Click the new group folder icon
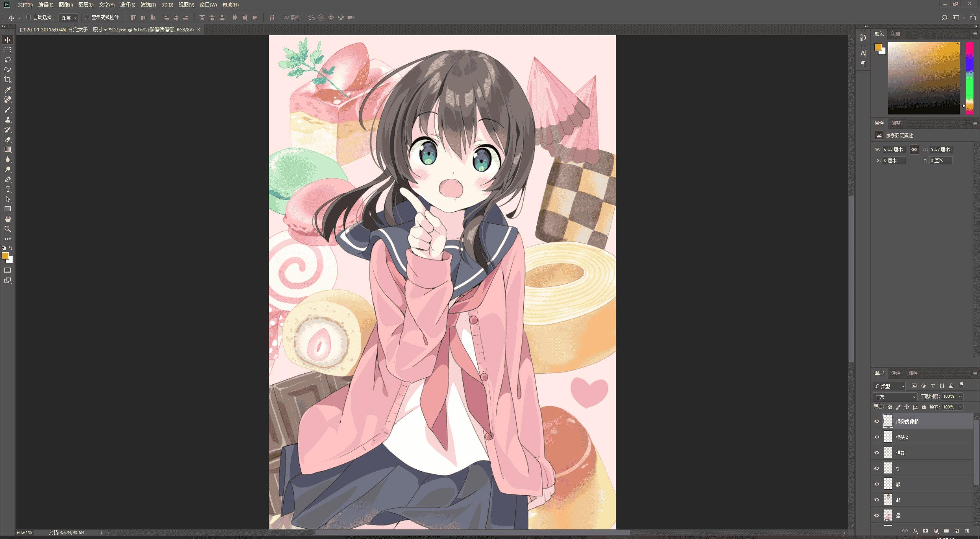Screen dimensions: 980x539 click(946, 531)
